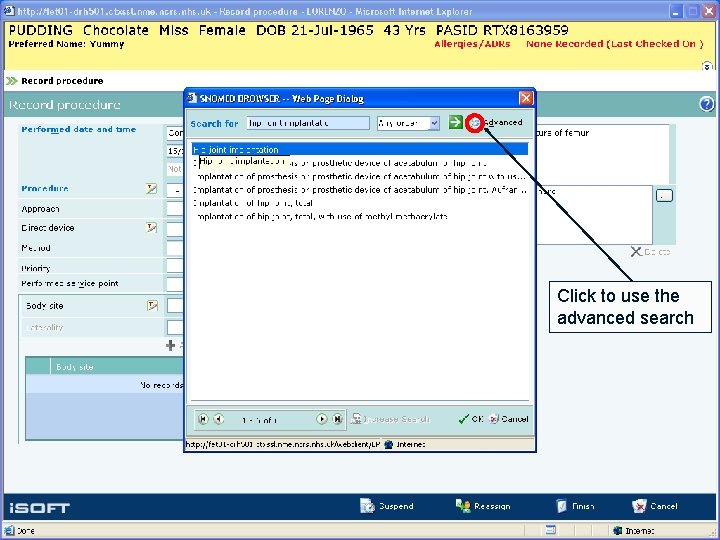
Task: Go to next results page
Action: [x=322, y=419]
